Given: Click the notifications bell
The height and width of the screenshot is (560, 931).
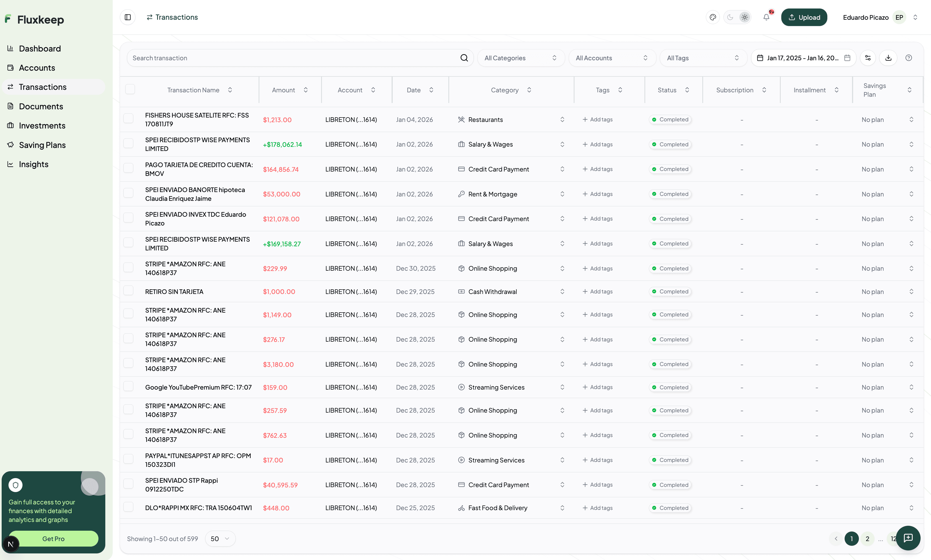Looking at the screenshot, I should point(766,17).
